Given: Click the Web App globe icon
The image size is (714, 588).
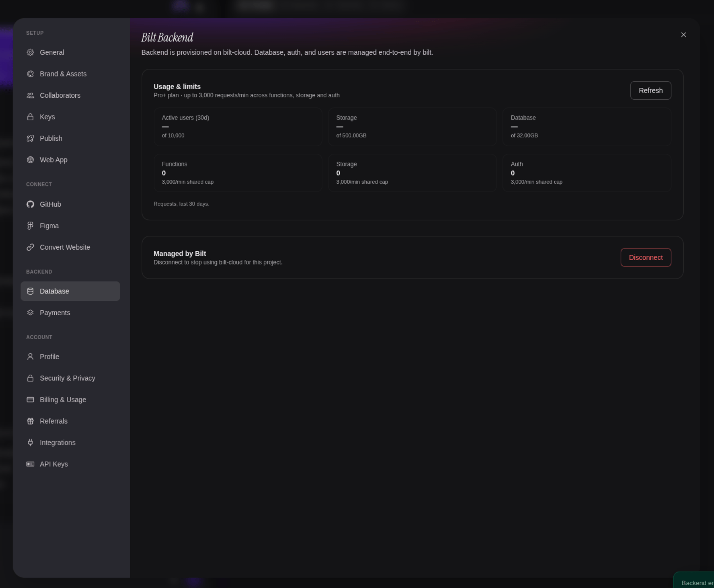Looking at the screenshot, I should coord(30,160).
